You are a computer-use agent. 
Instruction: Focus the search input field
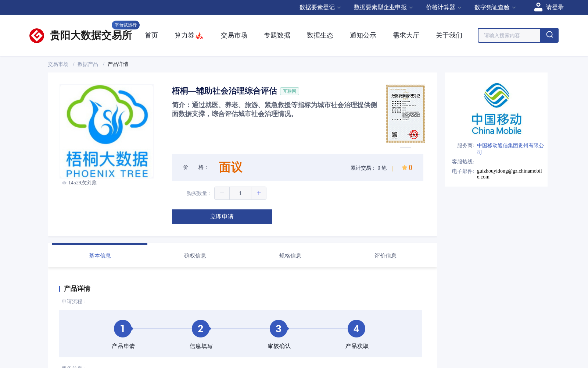point(509,35)
